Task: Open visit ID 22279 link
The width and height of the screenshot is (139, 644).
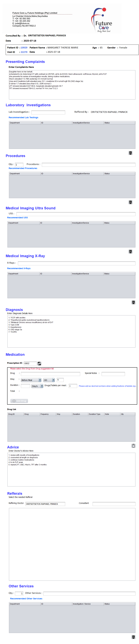Action: 24,52
